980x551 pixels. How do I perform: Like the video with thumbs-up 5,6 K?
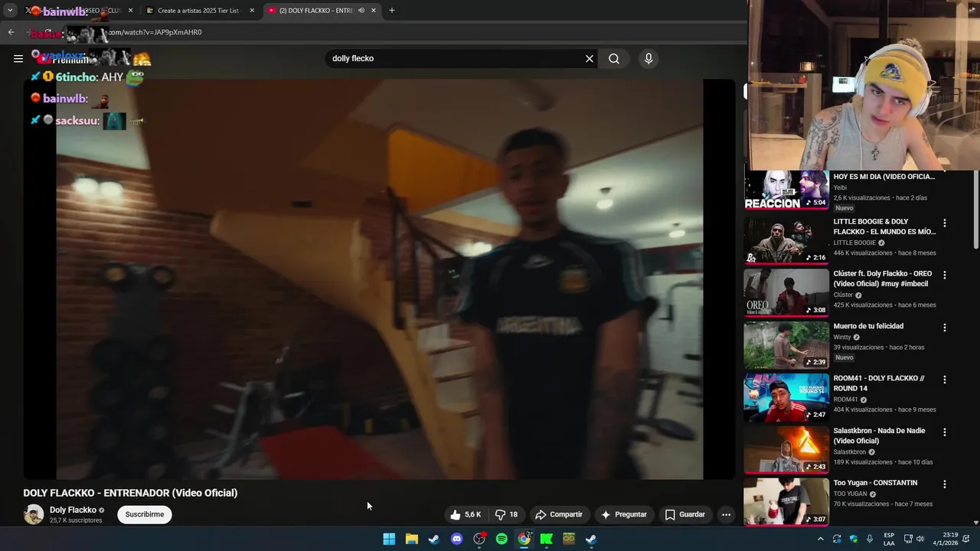click(466, 514)
